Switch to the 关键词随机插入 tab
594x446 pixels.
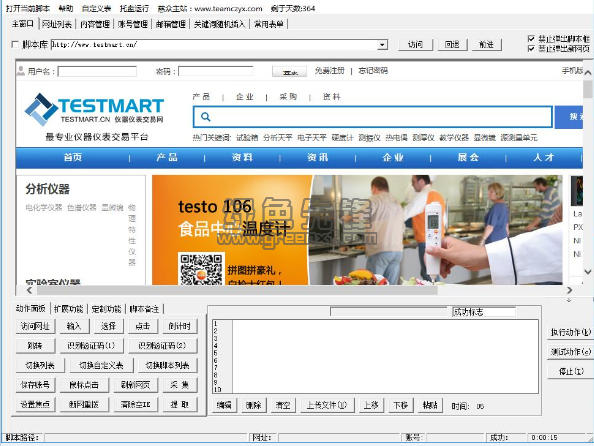click(219, 24)
